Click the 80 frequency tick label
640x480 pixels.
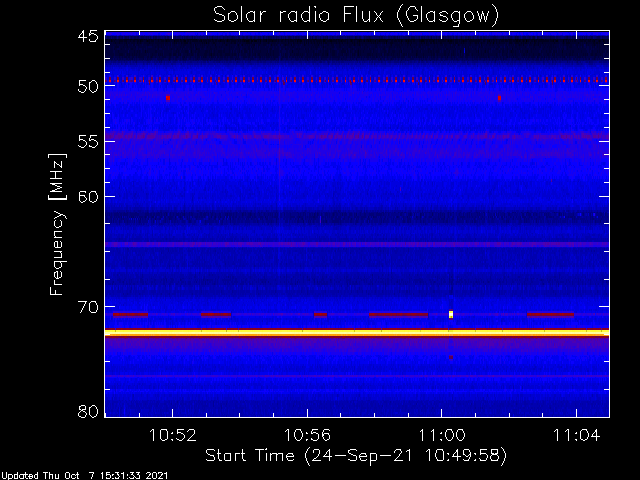[88, 411]
